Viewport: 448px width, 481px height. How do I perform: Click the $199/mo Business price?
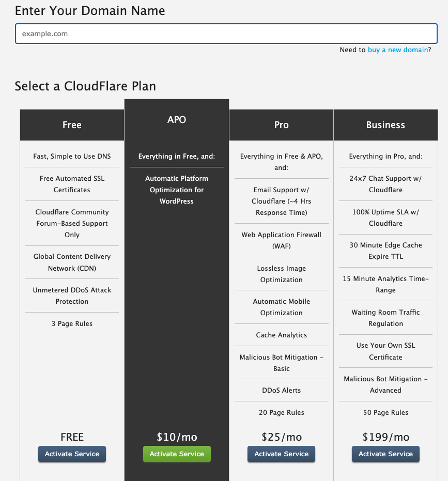[x=385, y=437]
